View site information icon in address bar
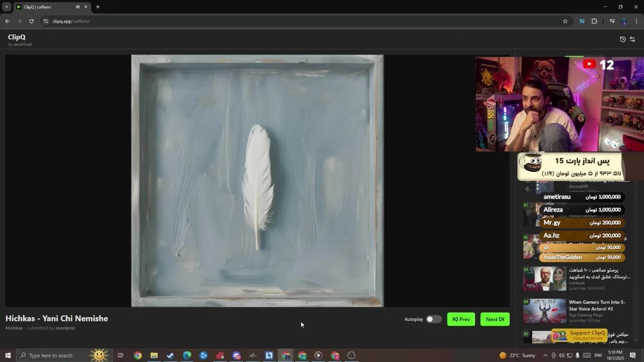The width and height of the screenshot is (644, 362). click(x=46, y=21)
